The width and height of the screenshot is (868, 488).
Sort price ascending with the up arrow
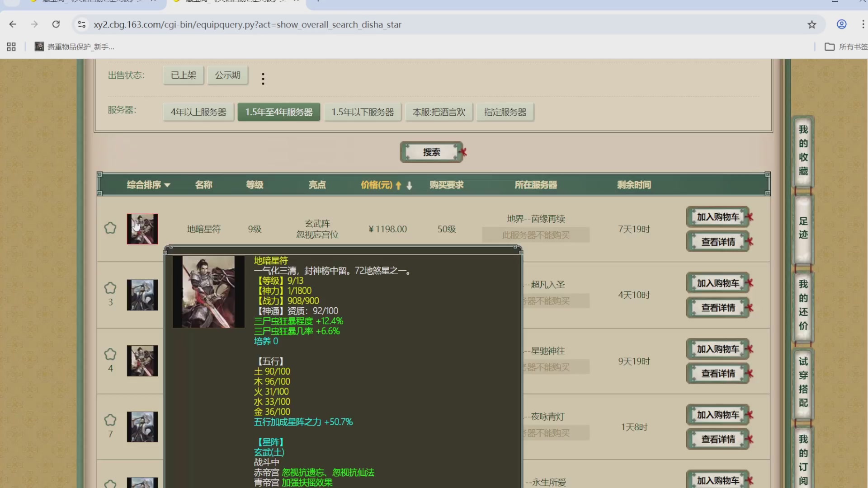click(398, 185)
